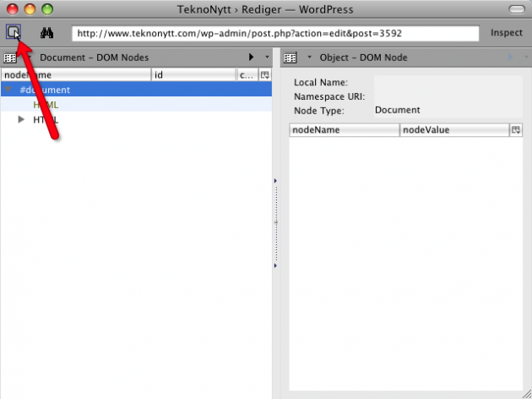Click the nodeName column header in left tree
532x399 pixels.
coord(76,74)
